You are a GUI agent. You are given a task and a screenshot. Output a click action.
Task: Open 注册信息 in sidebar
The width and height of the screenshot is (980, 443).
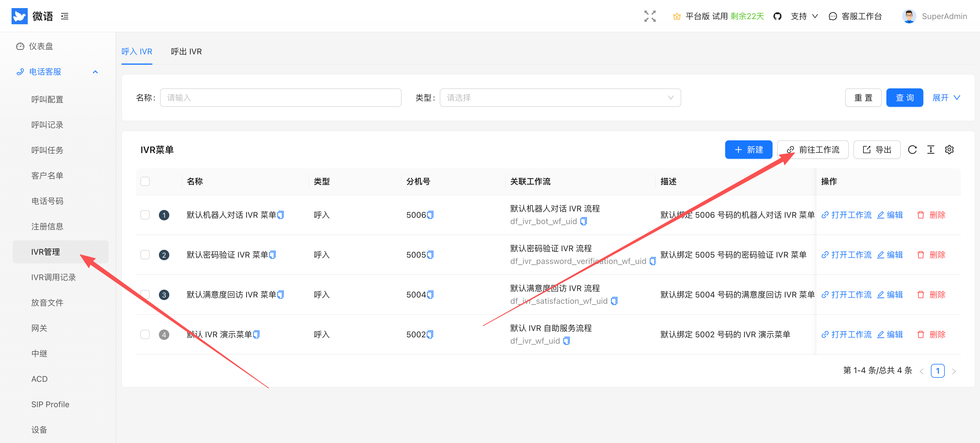pyautogui.click(x=47, y=227)
